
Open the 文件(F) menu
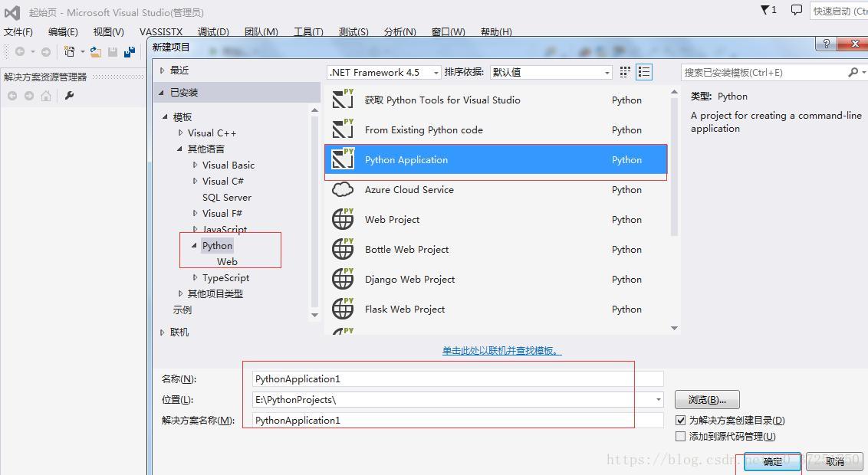(18, 32)
